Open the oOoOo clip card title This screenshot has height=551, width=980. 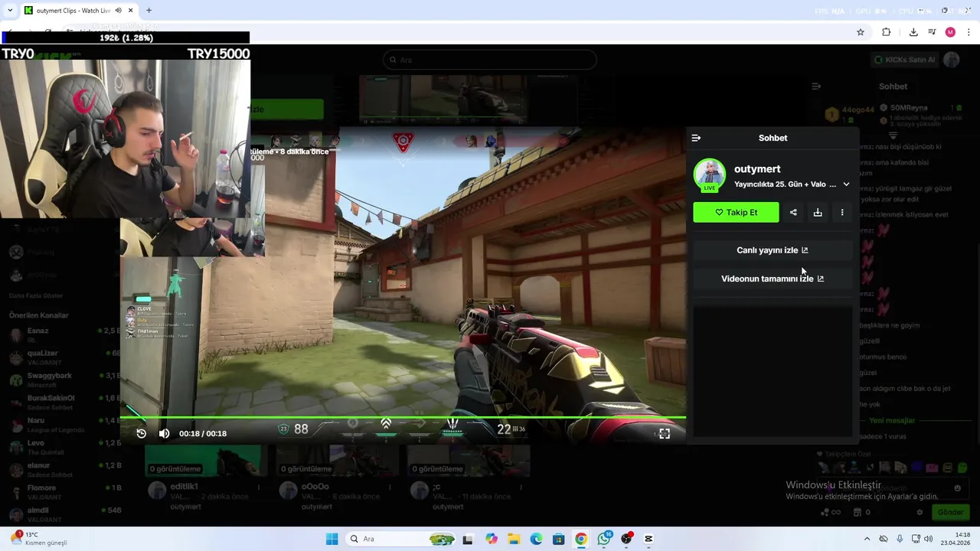[x=315, y=487]
